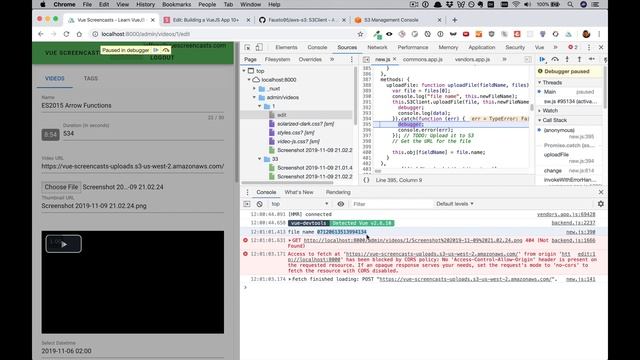This screenshot has height=360, width=640.
Task: Pretty print the source code
Action: tap(366, 180)
